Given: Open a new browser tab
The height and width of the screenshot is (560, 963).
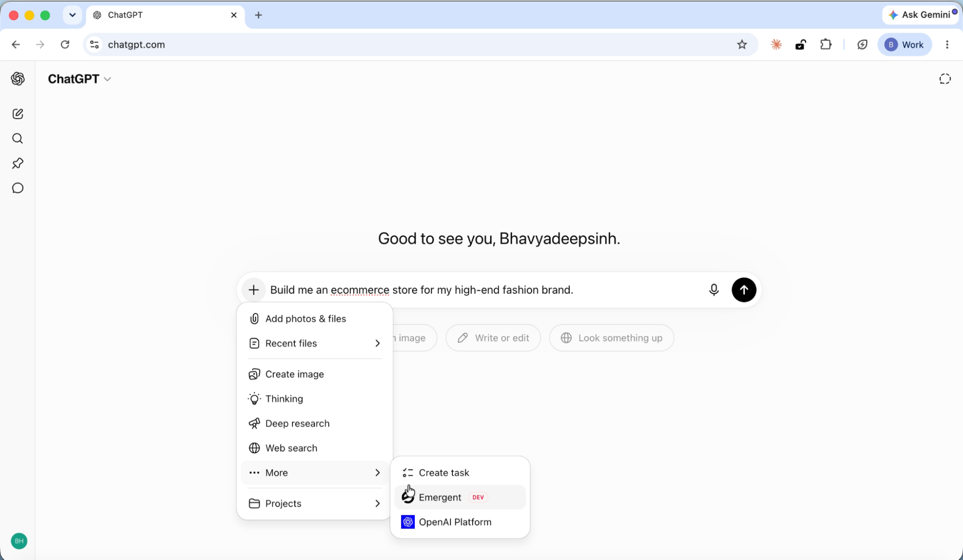Looking at the screenshot, I should 259,15.
